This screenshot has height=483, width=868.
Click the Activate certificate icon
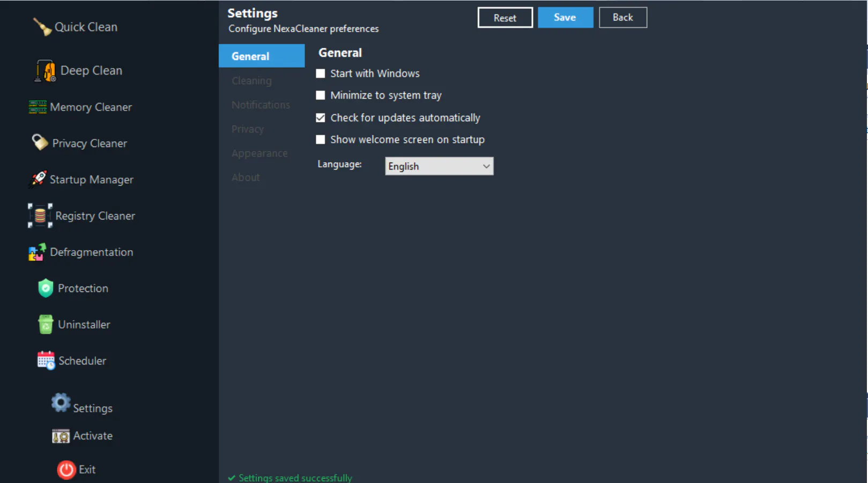[61, 436]
